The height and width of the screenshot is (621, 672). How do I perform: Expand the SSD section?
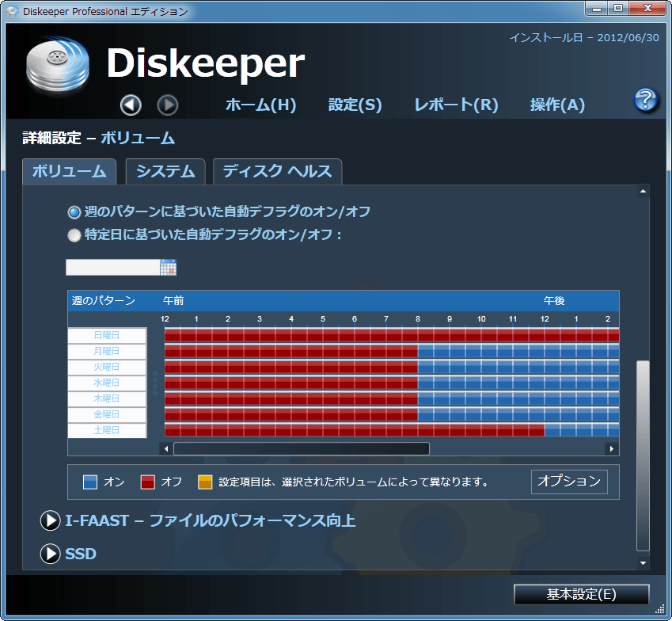click(50, 554)
